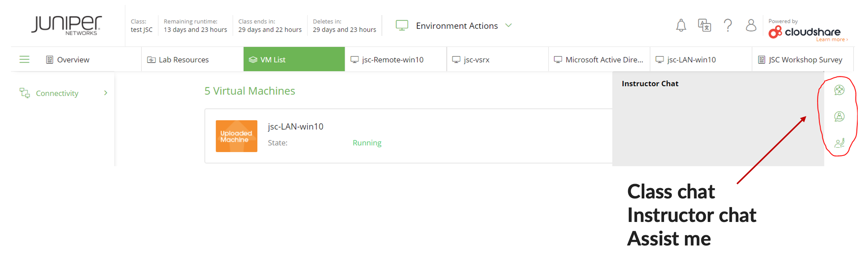
Task: Expand the Connectivity sidebar chevron
Action: point(106,93)
